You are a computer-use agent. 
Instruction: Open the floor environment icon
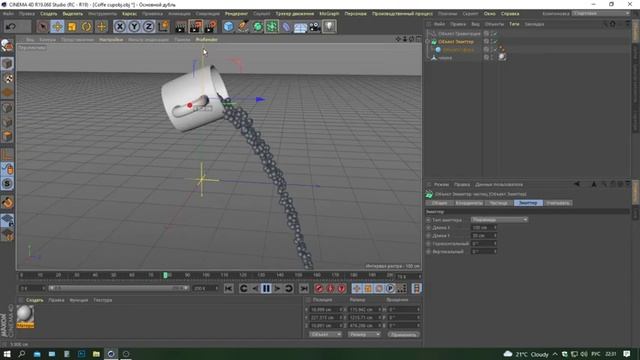pyautogui.click(x=300, y=27)
